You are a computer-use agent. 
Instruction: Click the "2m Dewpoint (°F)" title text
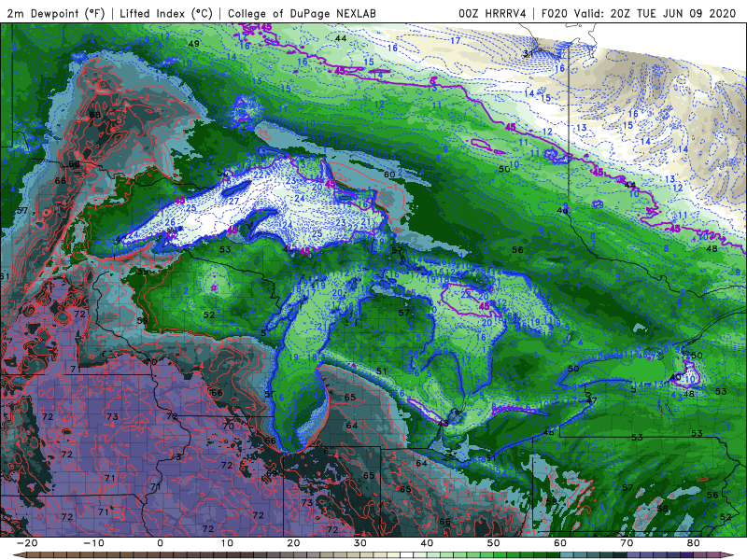(56, 13)
